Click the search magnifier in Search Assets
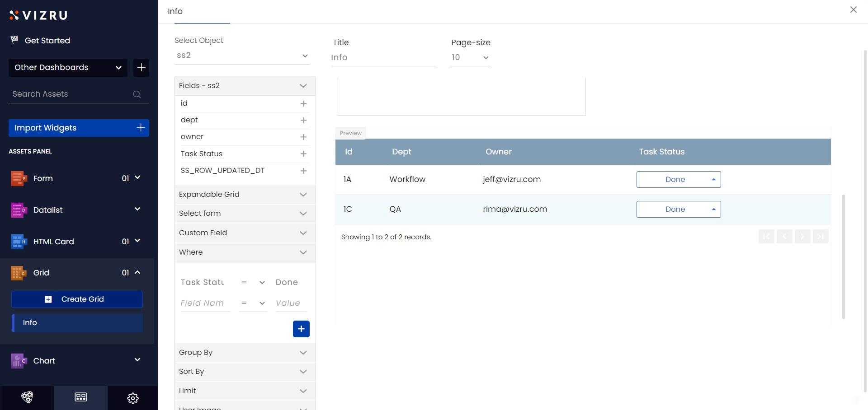 click(137, 94)
